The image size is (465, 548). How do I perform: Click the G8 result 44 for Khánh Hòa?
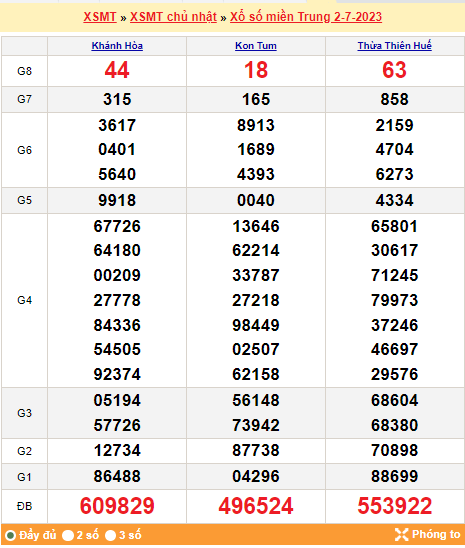(117, 70)
